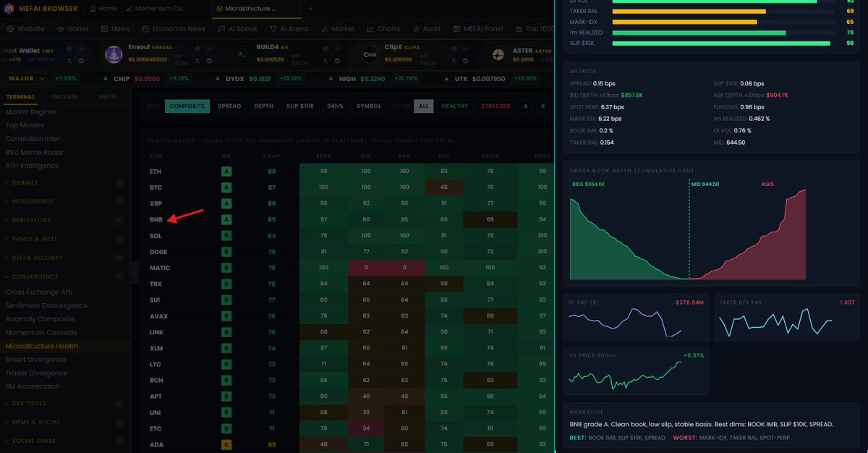Click the ASTER token avatar
This screenshot has width=868, height=453.
498,54
